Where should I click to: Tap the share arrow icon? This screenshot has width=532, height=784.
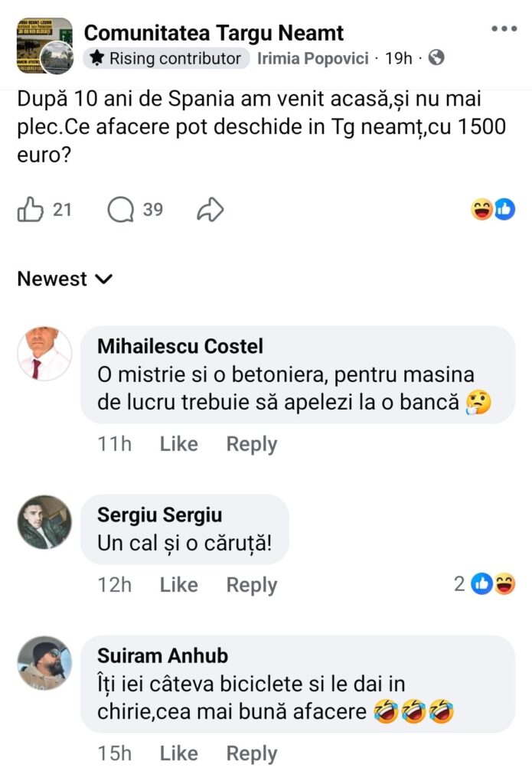pyautogui.click(x=210, y=209)
